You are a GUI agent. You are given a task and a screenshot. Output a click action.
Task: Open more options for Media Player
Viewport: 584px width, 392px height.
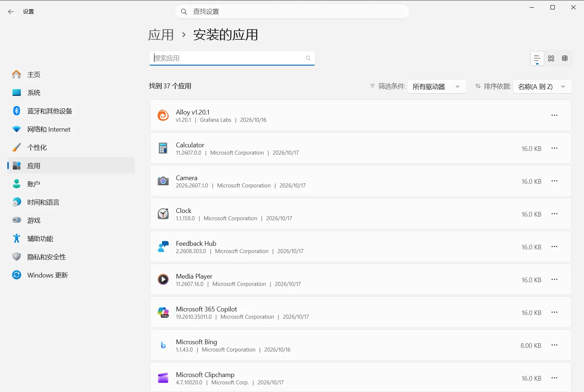click(x=554, y=279)
